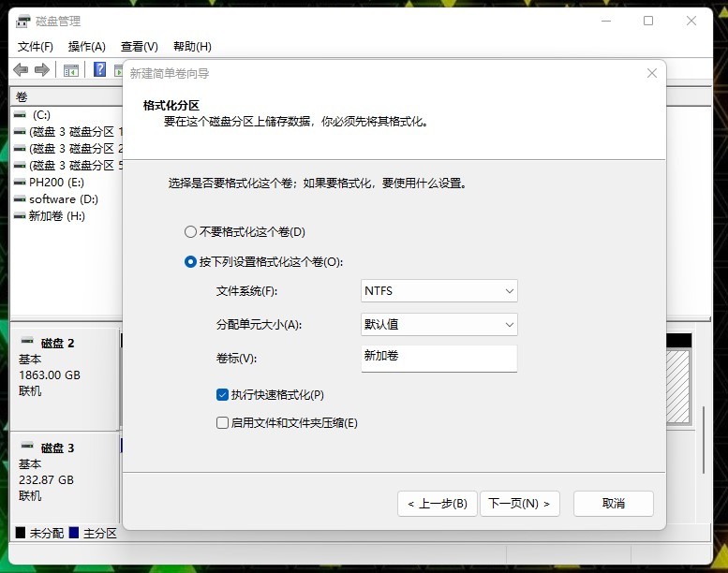
Task: Open the 操作(A) menu
Action: [x=87, y=47]
